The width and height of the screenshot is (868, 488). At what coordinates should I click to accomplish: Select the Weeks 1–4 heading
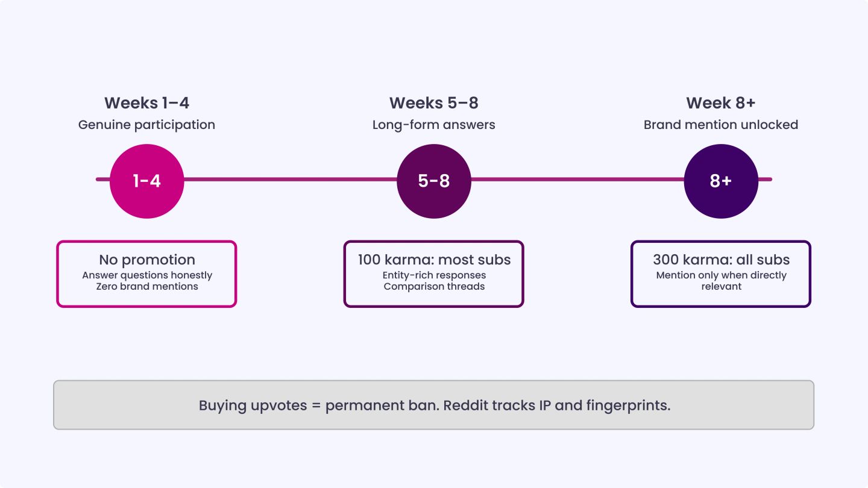tap(146, 103)
